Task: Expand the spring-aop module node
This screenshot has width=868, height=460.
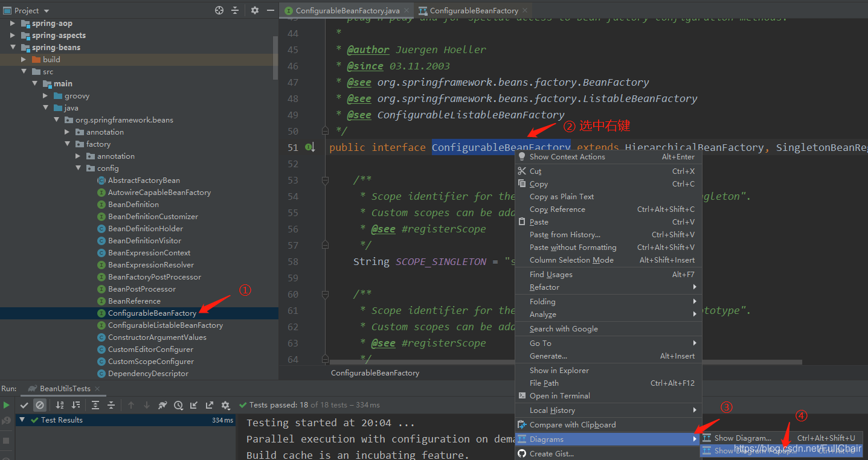Action: coord(13,24)
